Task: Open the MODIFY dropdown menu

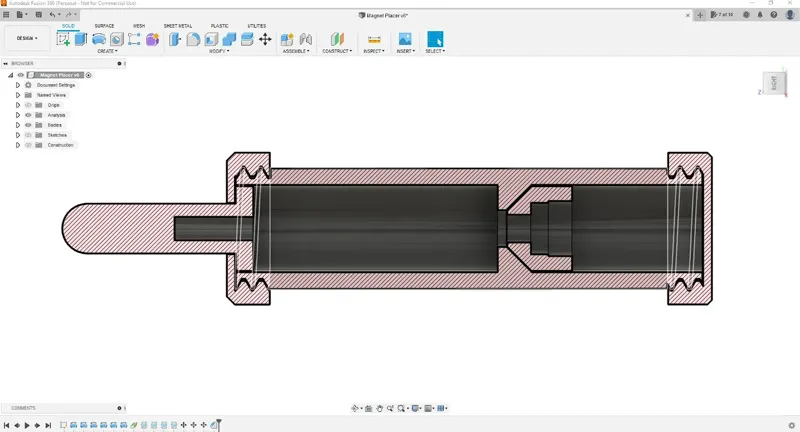Action: (x=219, y=51)
